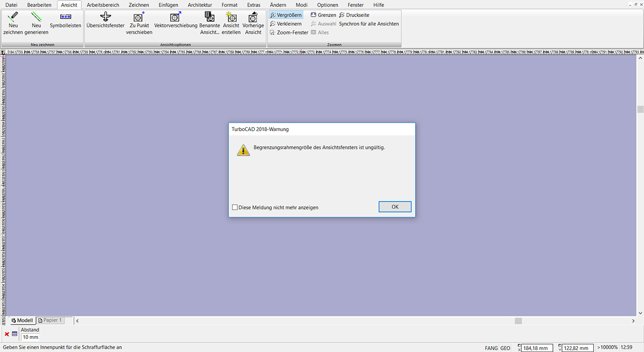Image resolution: width=644 pixels, height=352 pixels.
Task: Click the >10000% zoom level readout
Action: click(607, 348)
